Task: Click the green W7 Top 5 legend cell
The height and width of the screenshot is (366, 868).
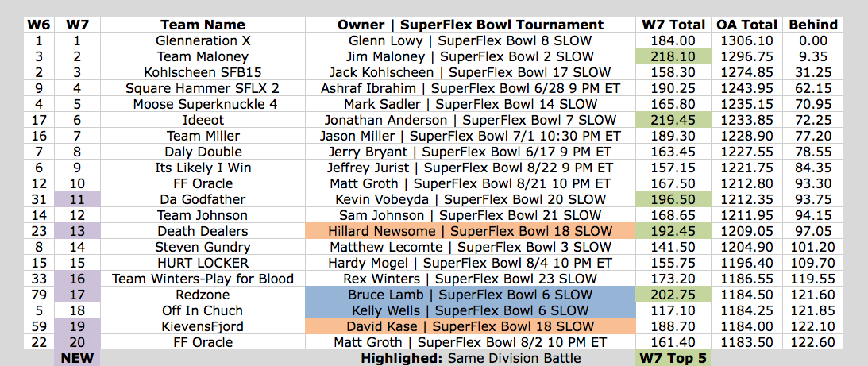Action: (x=673, y=358)
